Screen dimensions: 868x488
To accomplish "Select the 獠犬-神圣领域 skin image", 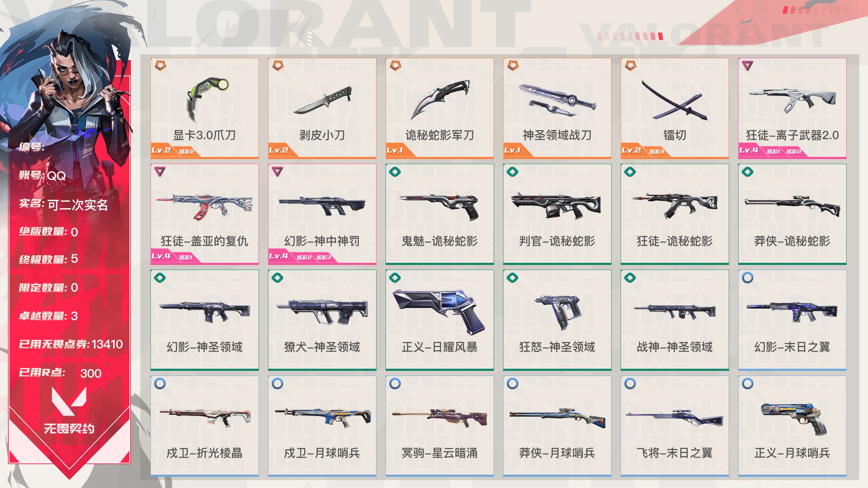I will coord(322,312).
